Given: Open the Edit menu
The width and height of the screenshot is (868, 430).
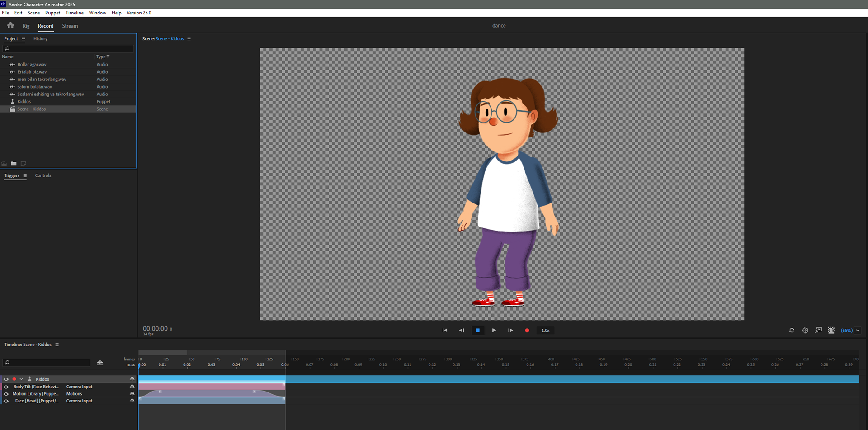Looking at the screenshot, I should [x=18, y=13].
